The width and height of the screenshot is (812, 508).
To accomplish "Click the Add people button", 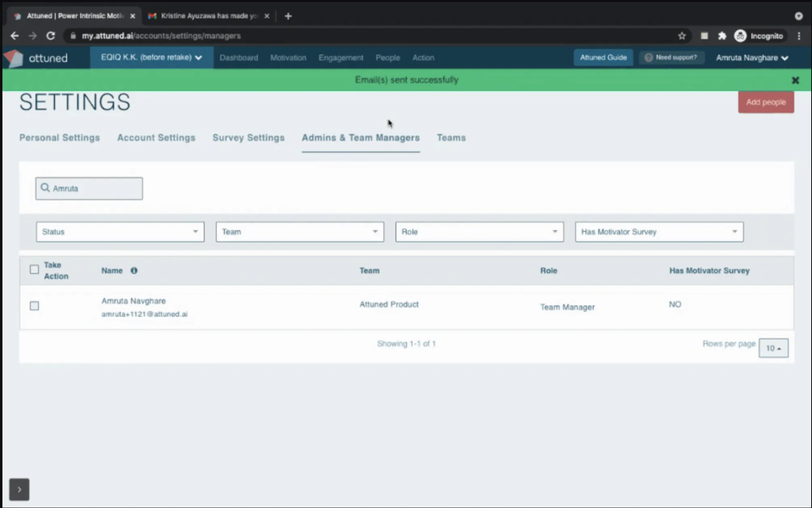I will [765, 102].
